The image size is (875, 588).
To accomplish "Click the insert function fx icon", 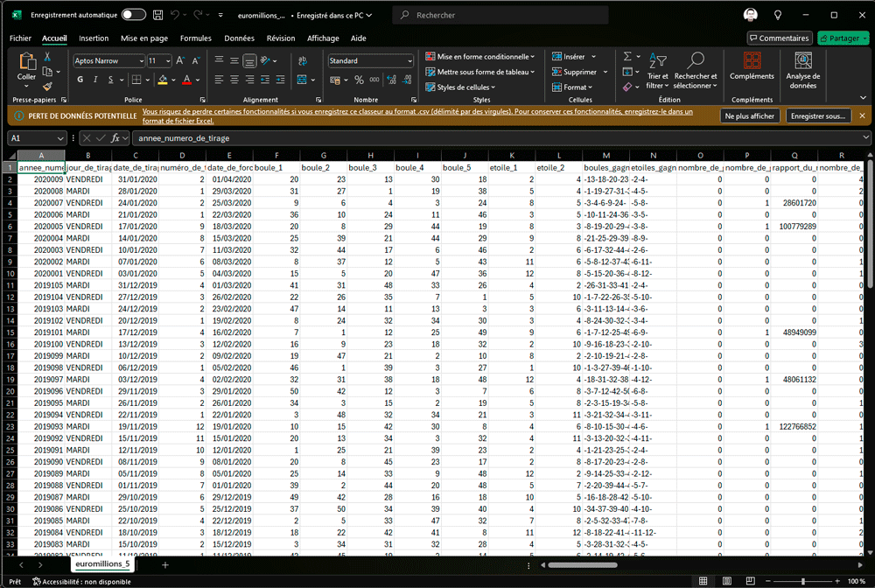I will [115, 137].
